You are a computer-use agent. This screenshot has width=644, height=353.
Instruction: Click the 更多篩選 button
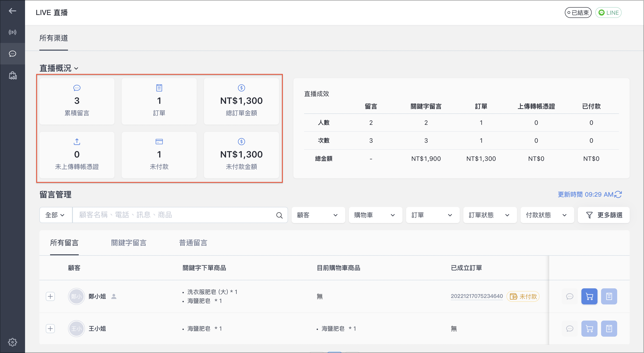pos(604,215)
